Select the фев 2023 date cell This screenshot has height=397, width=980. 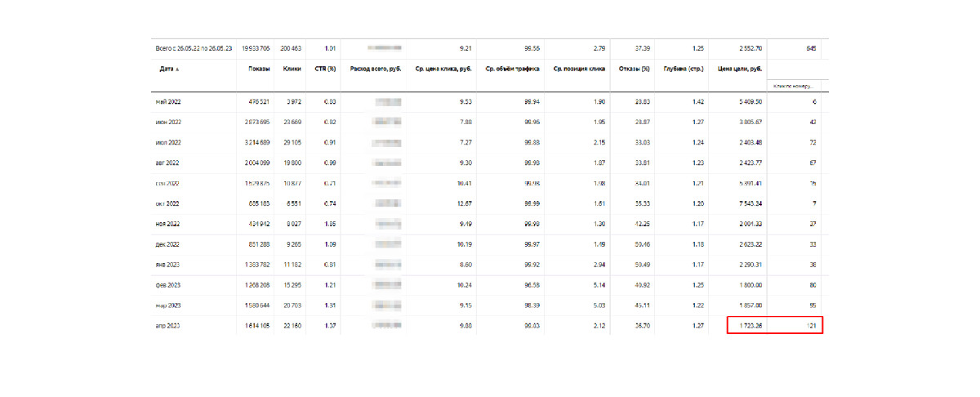pos(168,285)
